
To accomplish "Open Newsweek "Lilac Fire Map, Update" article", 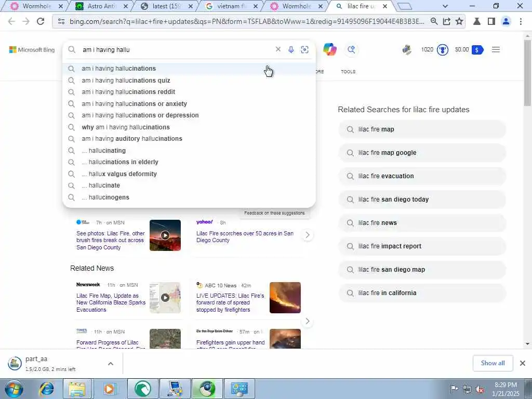I will [111, 303].
